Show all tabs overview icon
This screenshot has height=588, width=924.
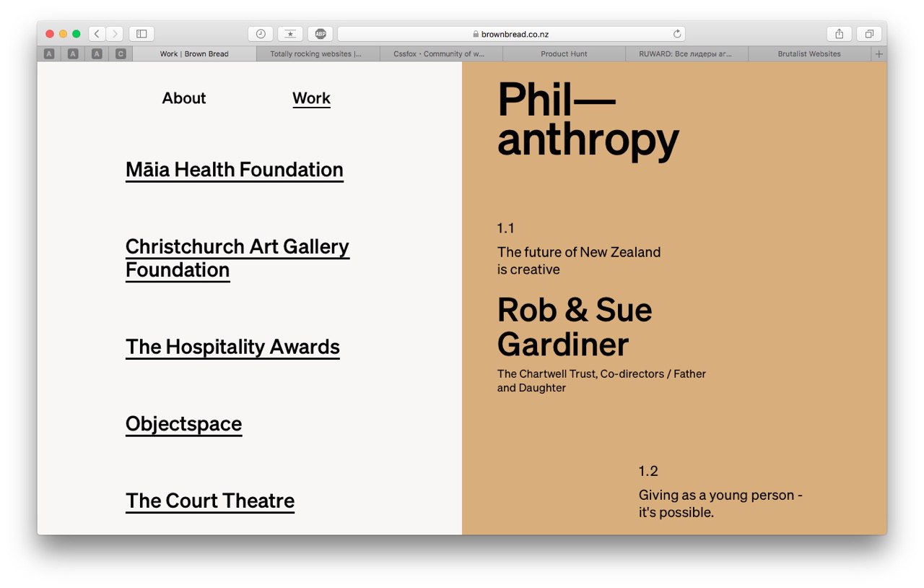click(869, 34)
